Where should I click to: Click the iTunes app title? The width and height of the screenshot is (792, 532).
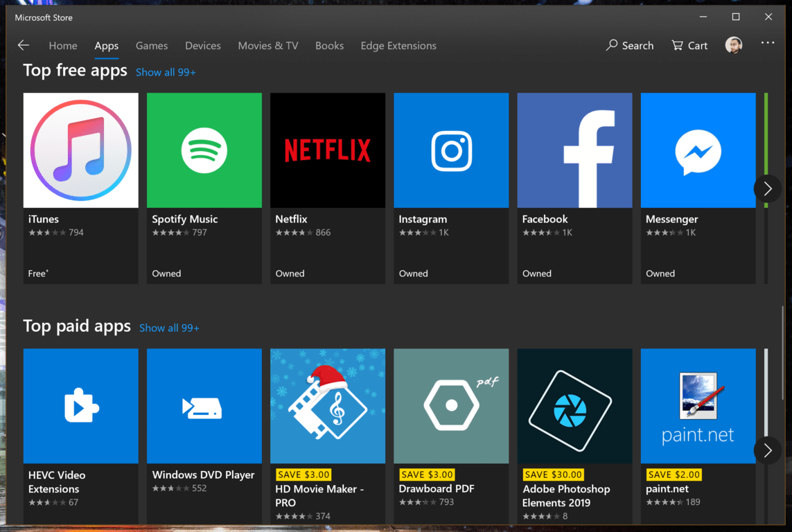(x=44, y=219)
